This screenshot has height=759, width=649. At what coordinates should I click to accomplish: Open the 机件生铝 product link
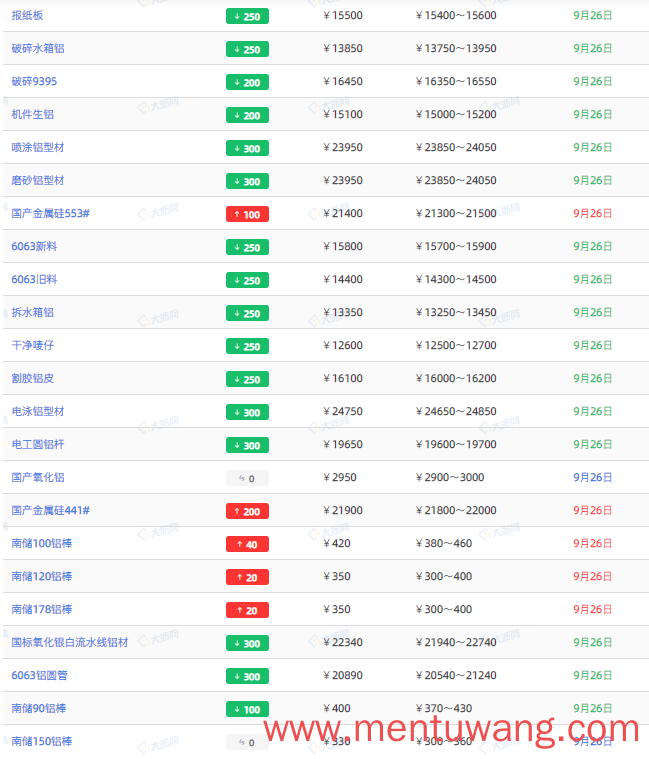[32, 114]
